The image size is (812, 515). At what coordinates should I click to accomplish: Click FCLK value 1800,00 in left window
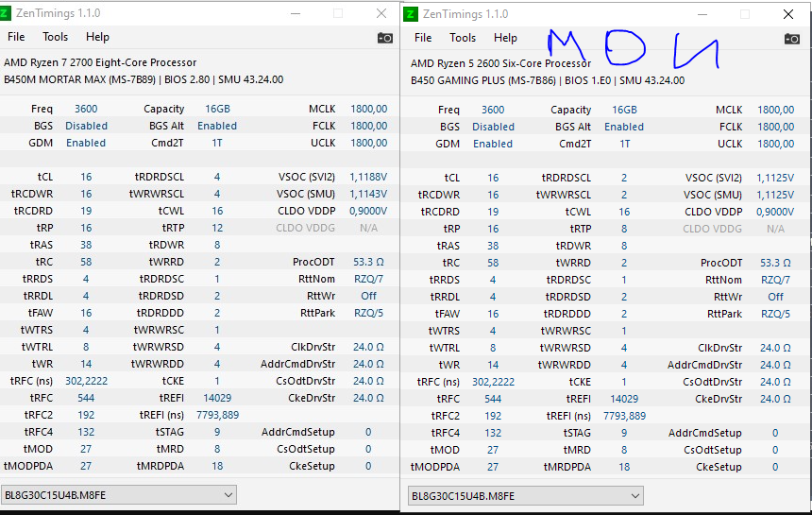click(369, 126)
